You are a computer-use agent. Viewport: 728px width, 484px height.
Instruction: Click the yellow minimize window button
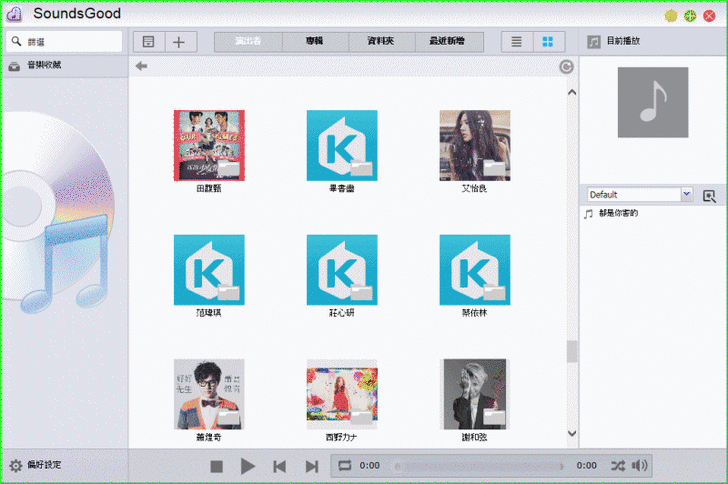[x=671, y=16]
